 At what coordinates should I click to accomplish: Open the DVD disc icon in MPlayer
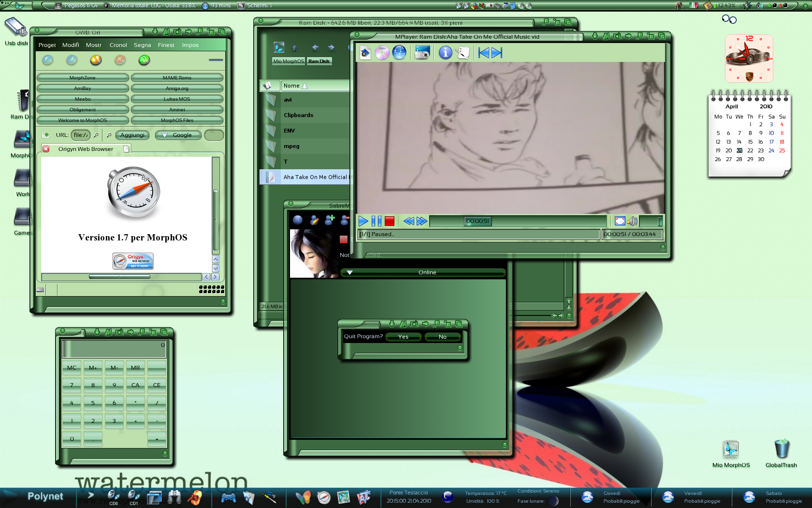382,53
